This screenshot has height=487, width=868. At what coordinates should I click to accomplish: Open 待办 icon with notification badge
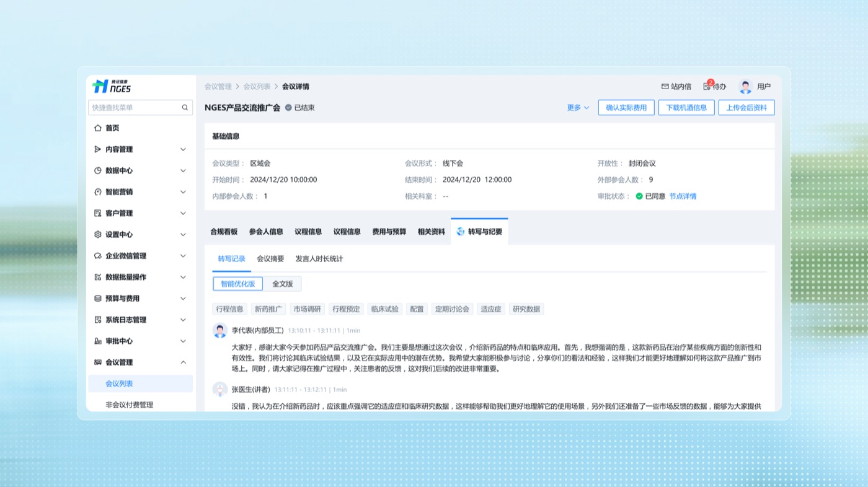pyautogui.click(x=707, y=86)
